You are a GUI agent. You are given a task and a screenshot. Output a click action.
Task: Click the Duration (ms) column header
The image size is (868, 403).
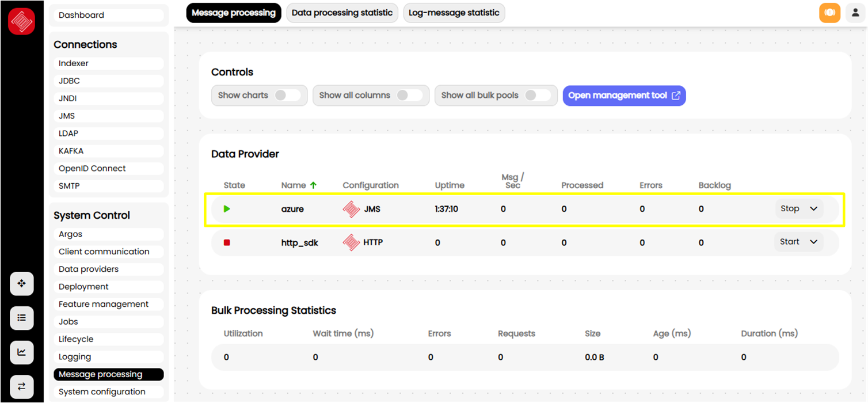point(770,333)
